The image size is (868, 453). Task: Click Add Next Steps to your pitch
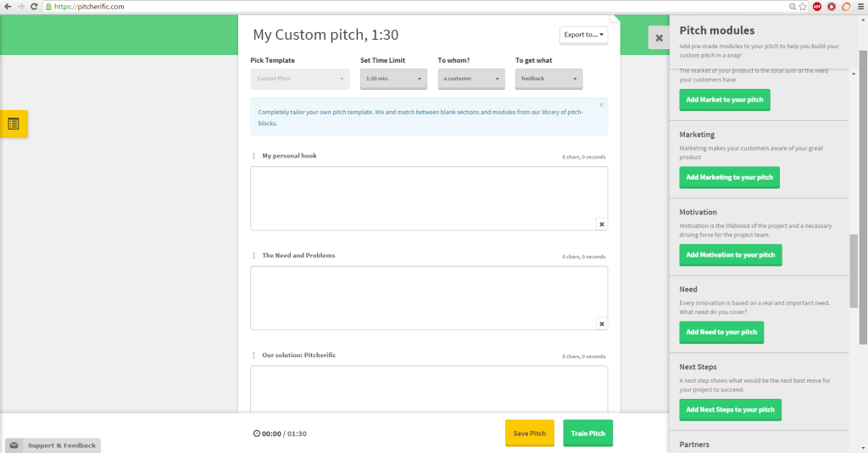tap(730, 410)
